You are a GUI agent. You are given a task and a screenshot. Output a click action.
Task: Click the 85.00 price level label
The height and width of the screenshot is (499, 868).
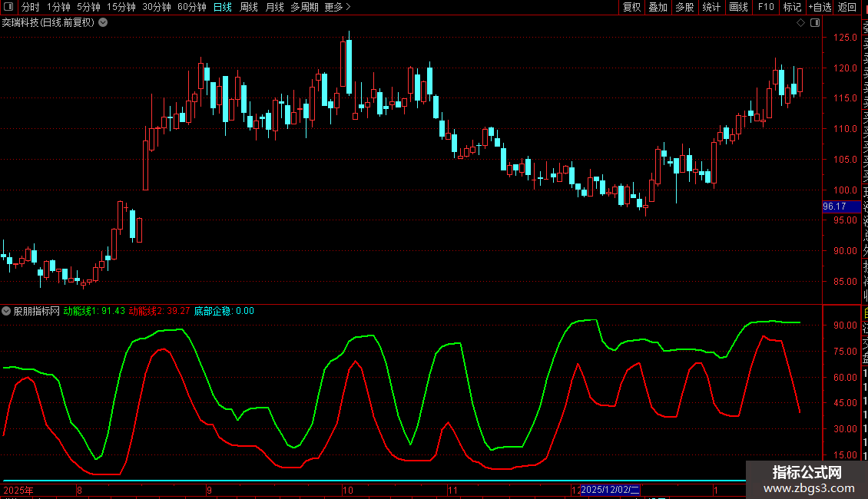point(845,281)
